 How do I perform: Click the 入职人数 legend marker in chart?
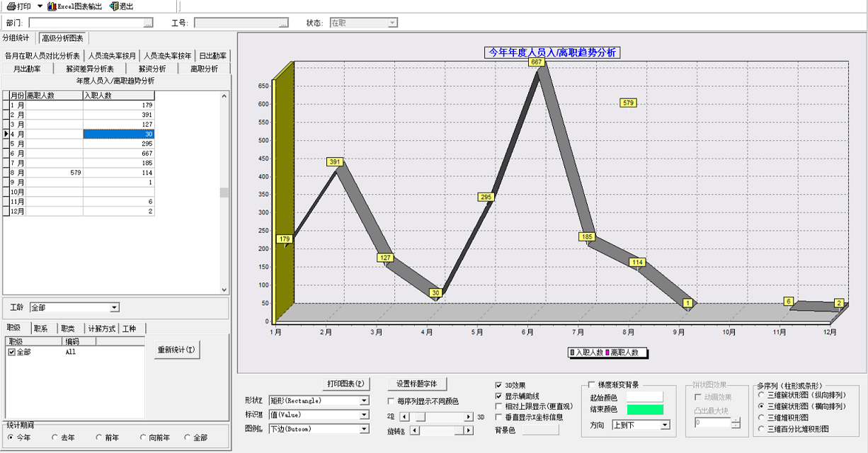coord(572,352)
